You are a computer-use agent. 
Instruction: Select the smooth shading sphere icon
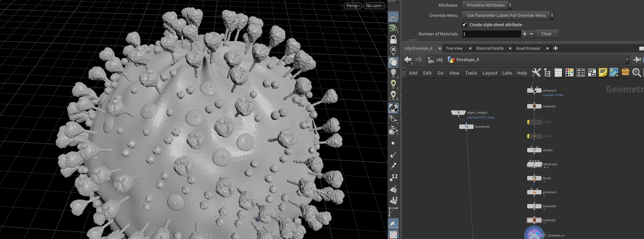(x=393, y=63)
